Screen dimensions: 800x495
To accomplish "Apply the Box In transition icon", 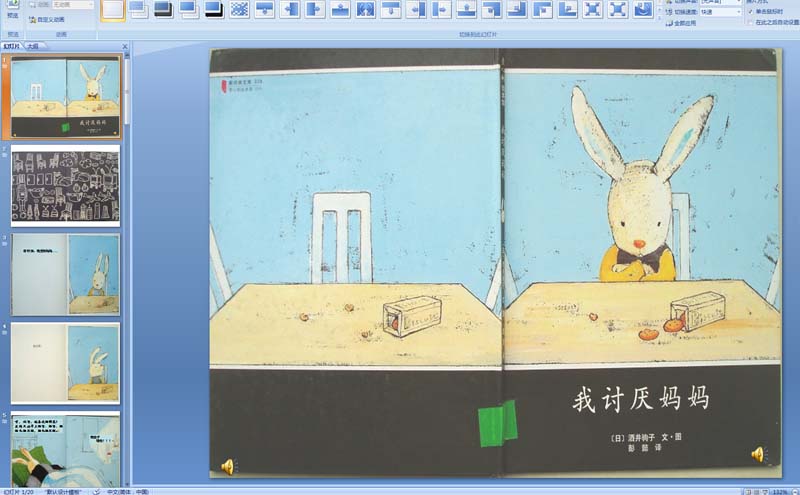I will tap(593, 9).
